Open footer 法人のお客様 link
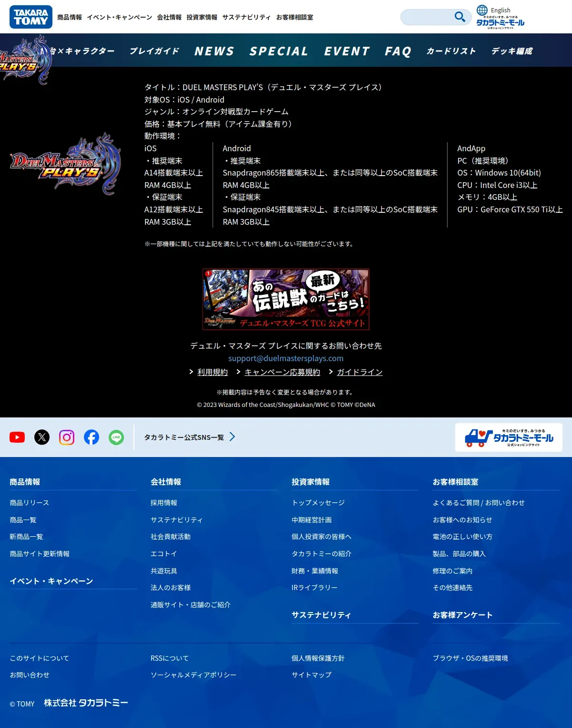This screenshot has height=728, width=572. (x=171, y=588)
